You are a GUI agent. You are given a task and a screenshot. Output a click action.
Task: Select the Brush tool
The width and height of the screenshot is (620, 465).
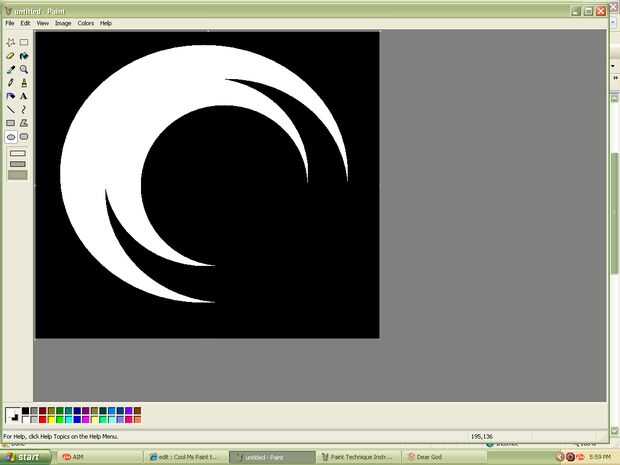(x=24, y=83)
